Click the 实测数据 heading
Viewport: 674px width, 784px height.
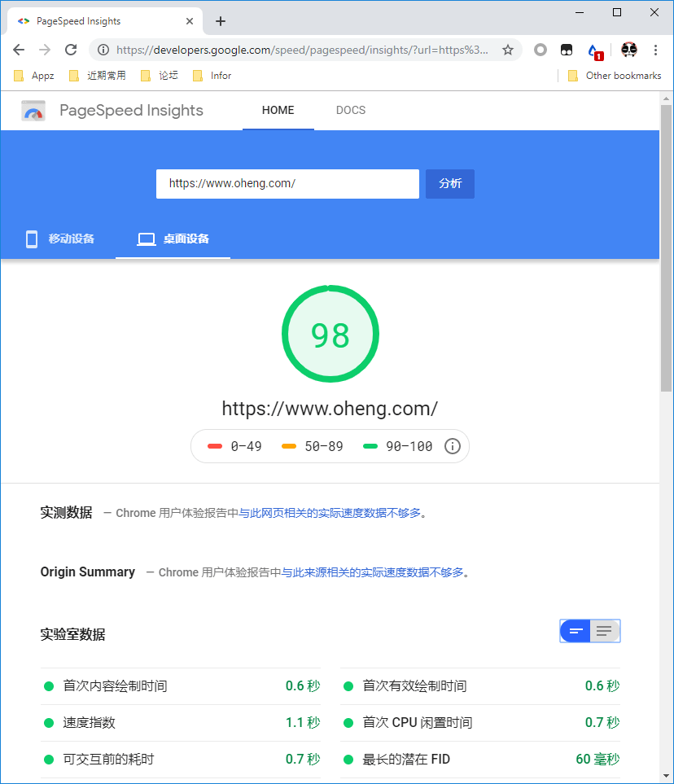(67, 513)
